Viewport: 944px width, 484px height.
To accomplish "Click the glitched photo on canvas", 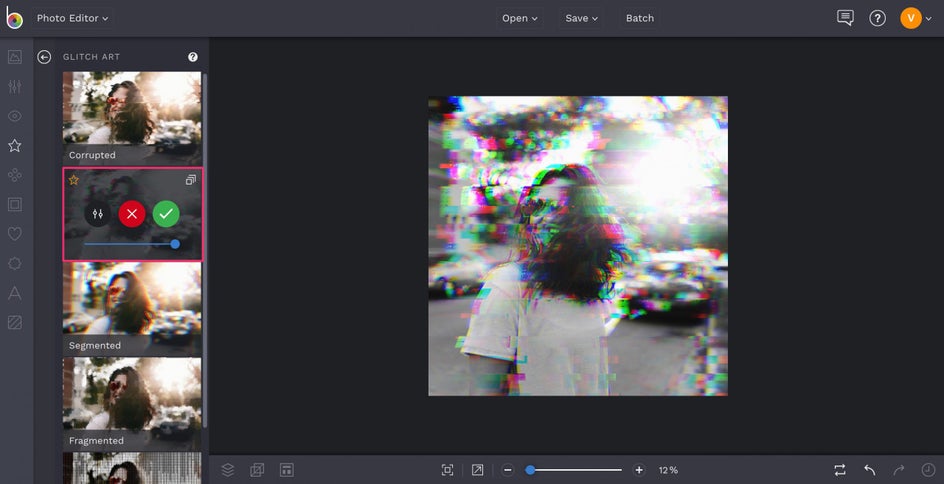I will coord(578,246).
